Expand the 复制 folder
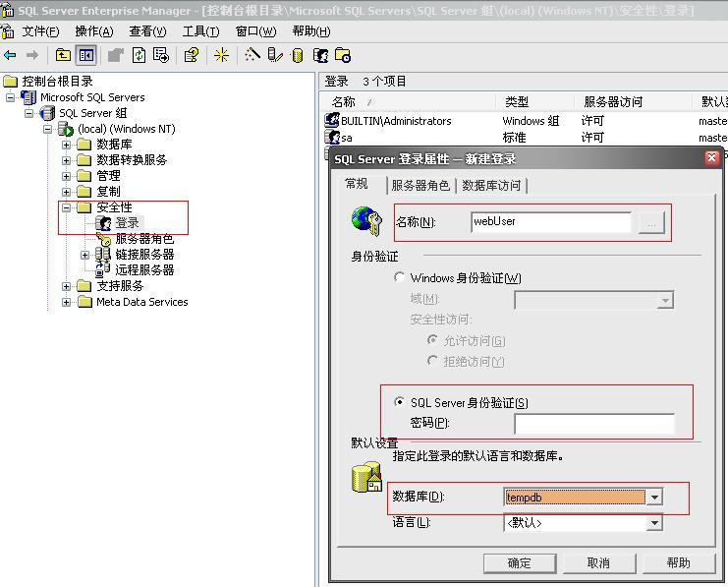This screenshot has width=728, height=587. click(67, 192)
